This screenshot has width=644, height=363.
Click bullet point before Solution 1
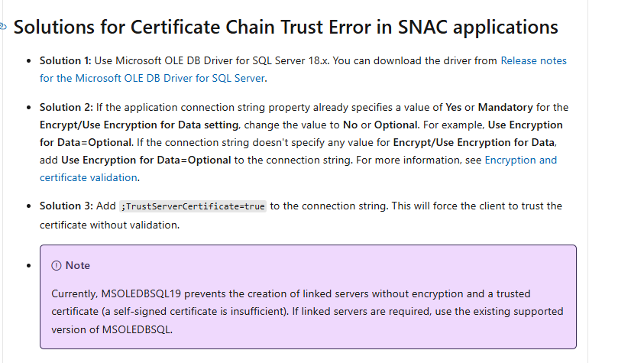(28, 61)
